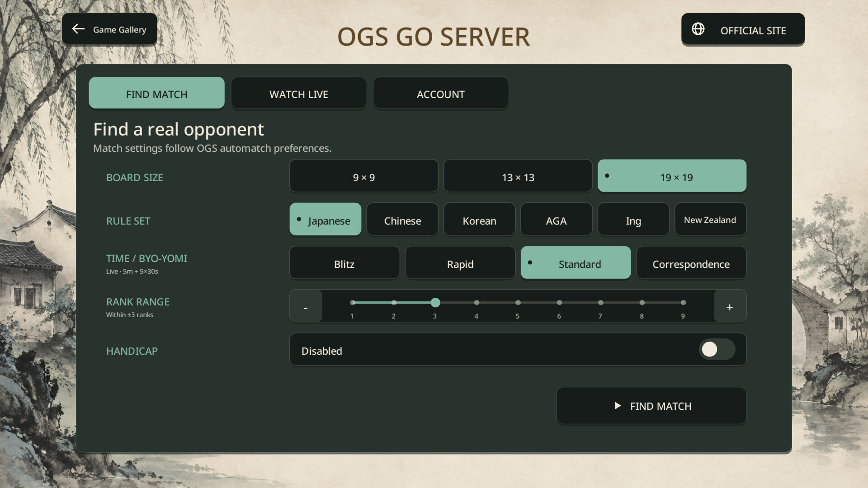This screenshot has height=488, width=868.
Task: Choose New Zealand rule set
Action: pyautogui.click(x=710, y=220)
